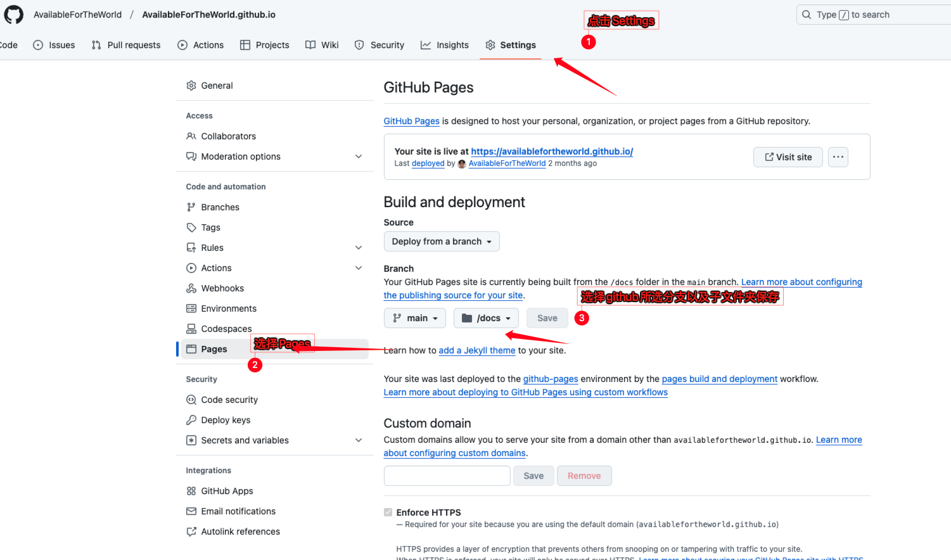Select Webhooks in the sidebar
Image resolution: width=951 pixels, height=560 pixels.
tap(275, 288)
